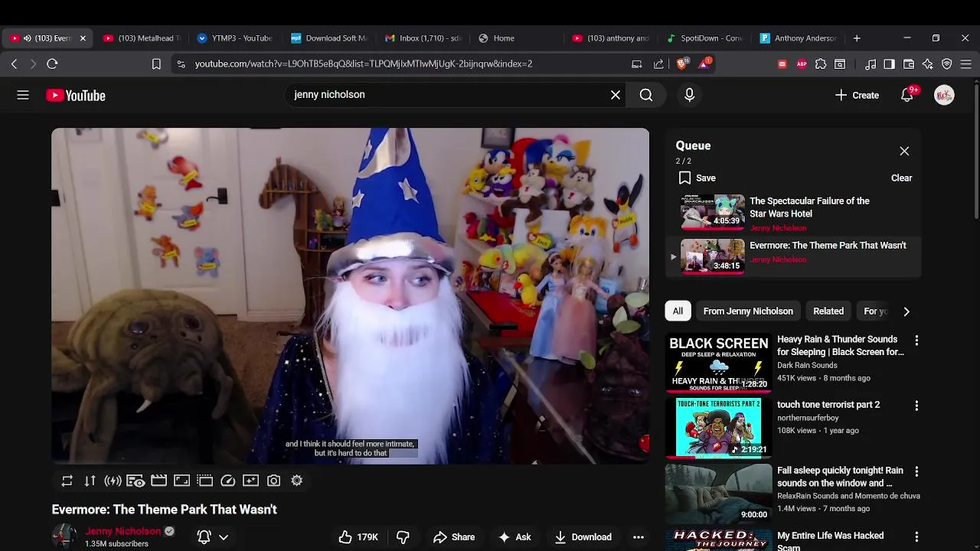Click the pop-up player dotted-frame icon
Screen dimensions: 980x551
click(204, 481)
